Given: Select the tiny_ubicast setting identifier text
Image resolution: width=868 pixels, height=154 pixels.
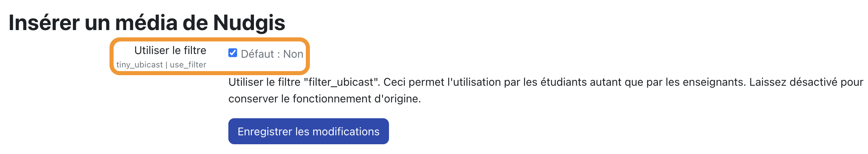Looking at the screenshot, I should click(140, 65).
